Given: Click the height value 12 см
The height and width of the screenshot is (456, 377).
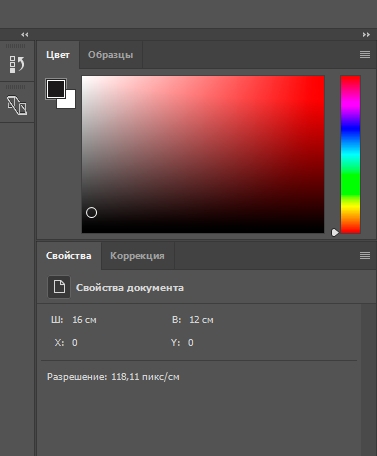Looking at the screenshot, I should pyautogui.click(x=201, y=320).
